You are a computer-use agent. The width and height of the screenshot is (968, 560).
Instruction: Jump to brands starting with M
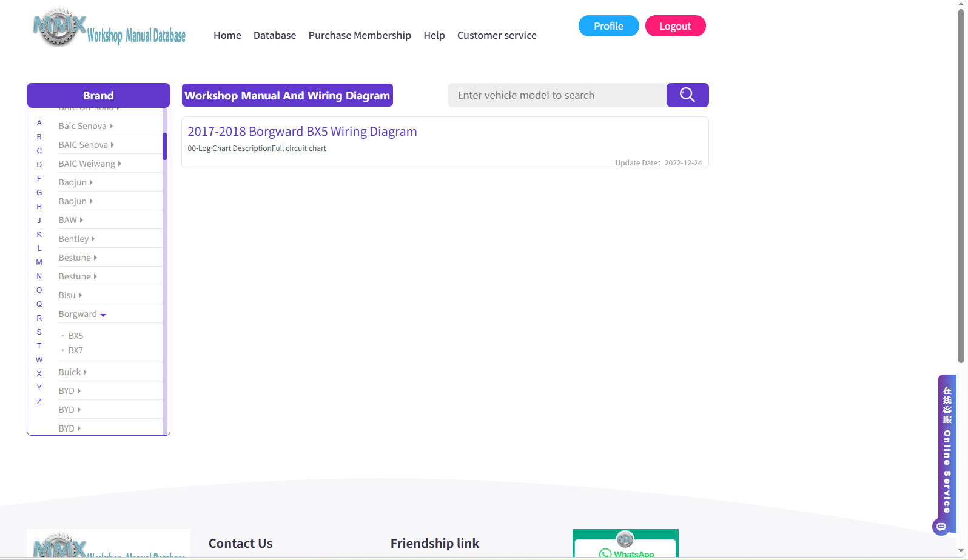click(x=39, y=262)
